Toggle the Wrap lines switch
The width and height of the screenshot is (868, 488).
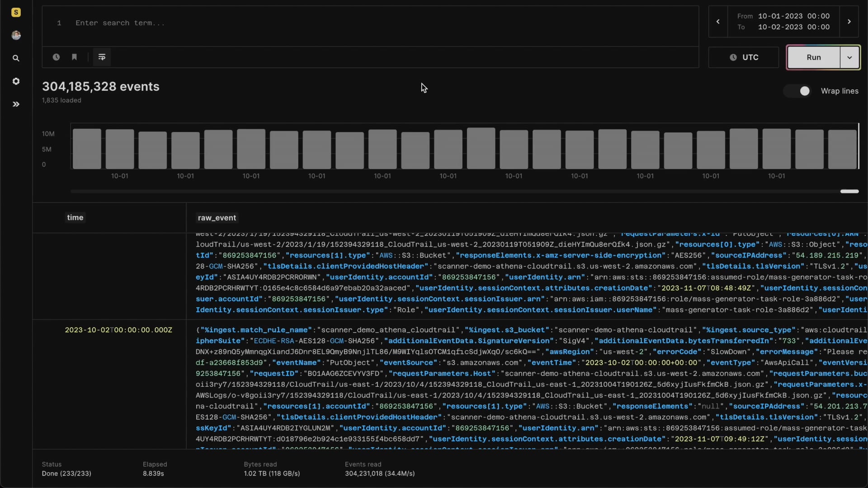(x=798, y=91)
